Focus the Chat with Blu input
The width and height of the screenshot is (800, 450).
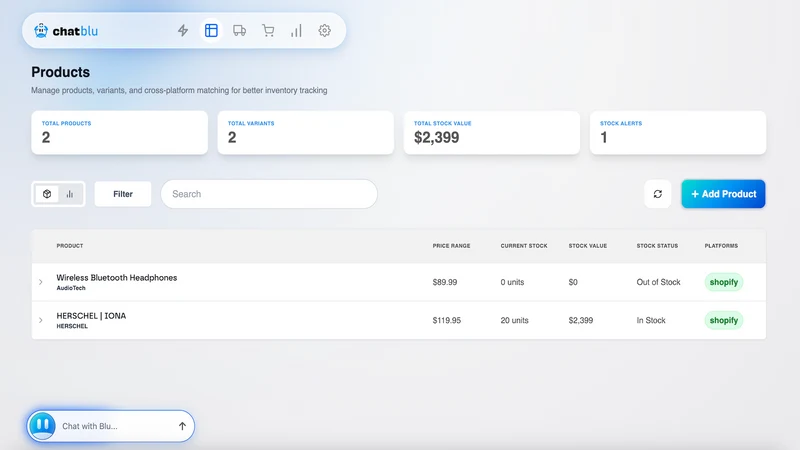pos(115,426)
